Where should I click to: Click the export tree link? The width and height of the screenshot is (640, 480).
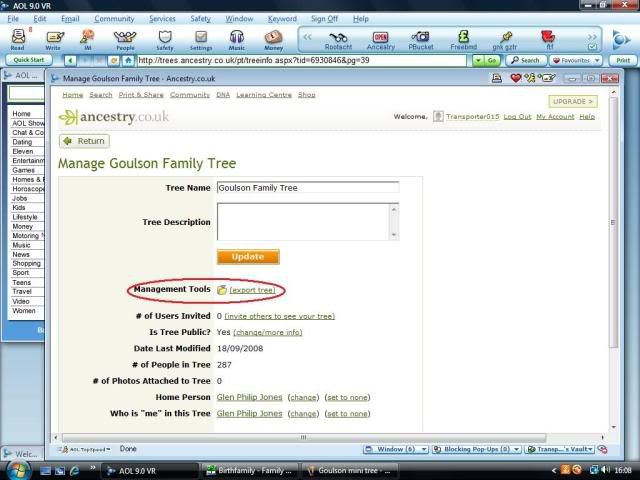click(252, 290)
